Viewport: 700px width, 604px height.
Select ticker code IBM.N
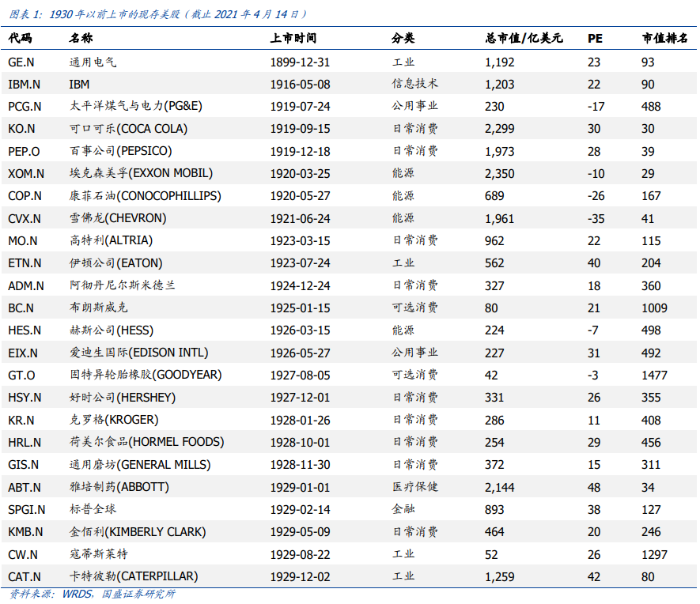(x=24, y=85)
